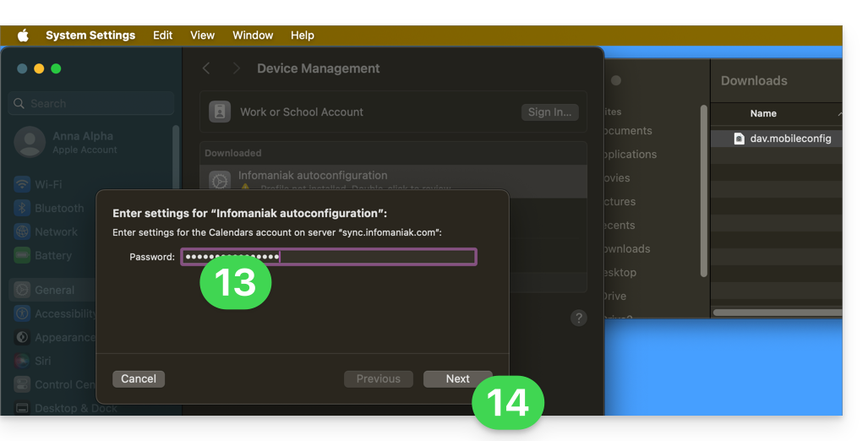
Task: Click the Search field in sidebar
Action: point(91,103)
